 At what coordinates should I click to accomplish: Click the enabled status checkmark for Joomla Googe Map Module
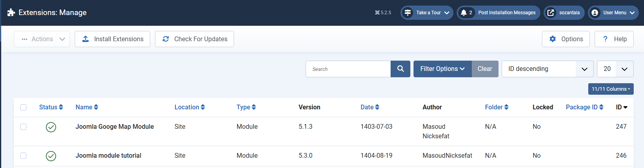tap(51, 127)
